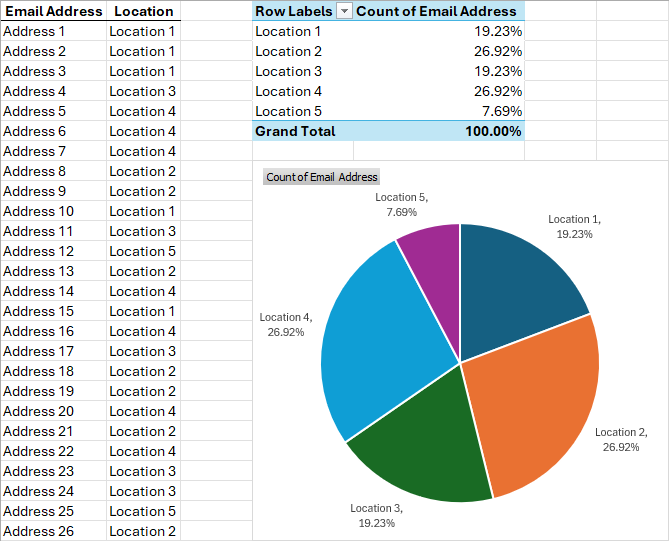Viewport: 669px width, 541px height.
Task: Select the 'Address 10' cell
Action: tap(53, 212)
